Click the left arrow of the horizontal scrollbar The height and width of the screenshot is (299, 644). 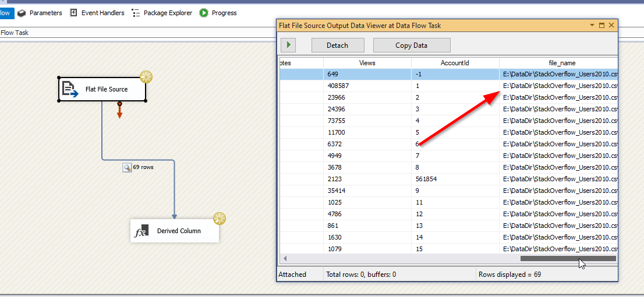point(285,259)
